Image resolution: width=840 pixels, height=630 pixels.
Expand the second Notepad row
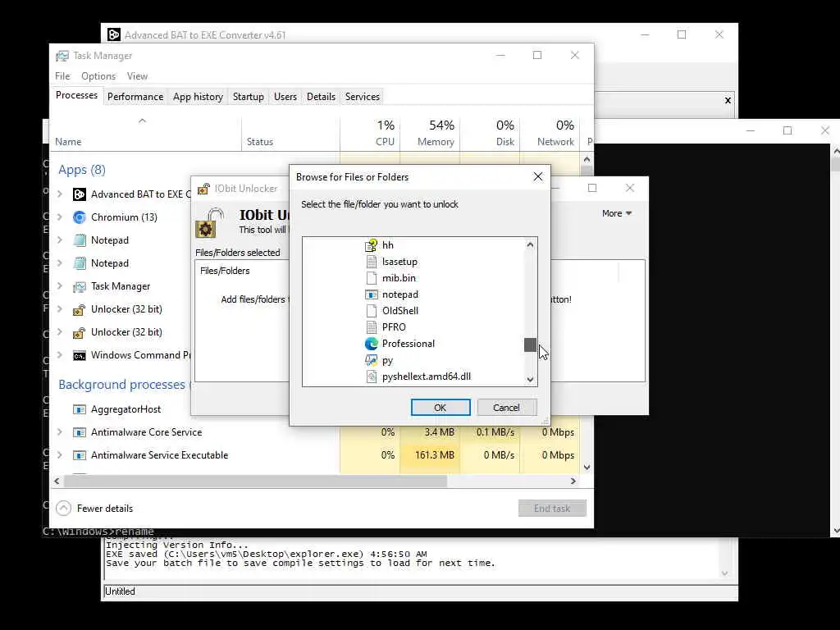pyautogui.click(x=60, y=263)
